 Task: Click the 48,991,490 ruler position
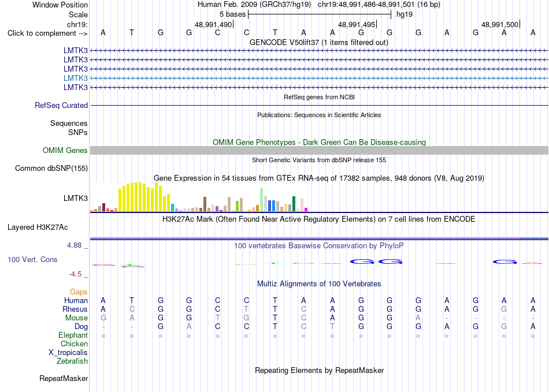pos(213,24)
